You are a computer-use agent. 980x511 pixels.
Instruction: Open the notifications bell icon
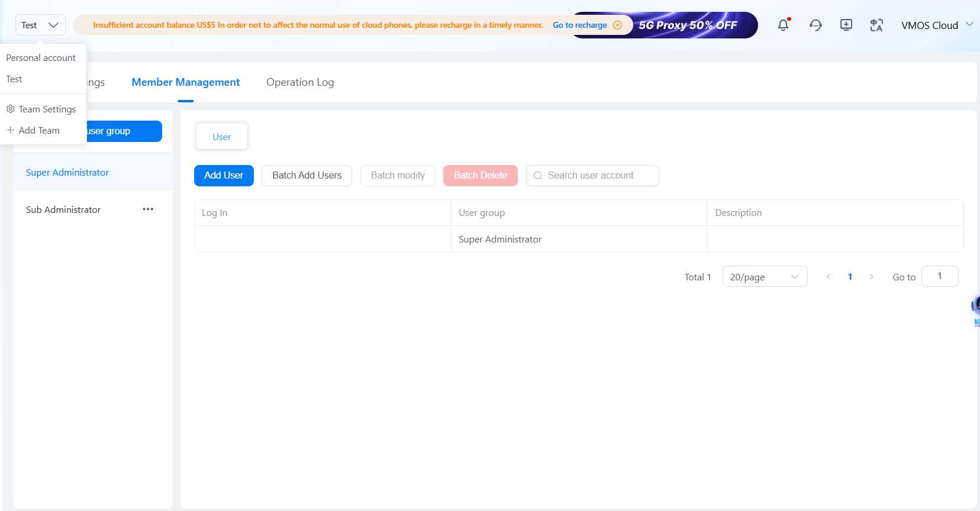[x=783, y=25]
